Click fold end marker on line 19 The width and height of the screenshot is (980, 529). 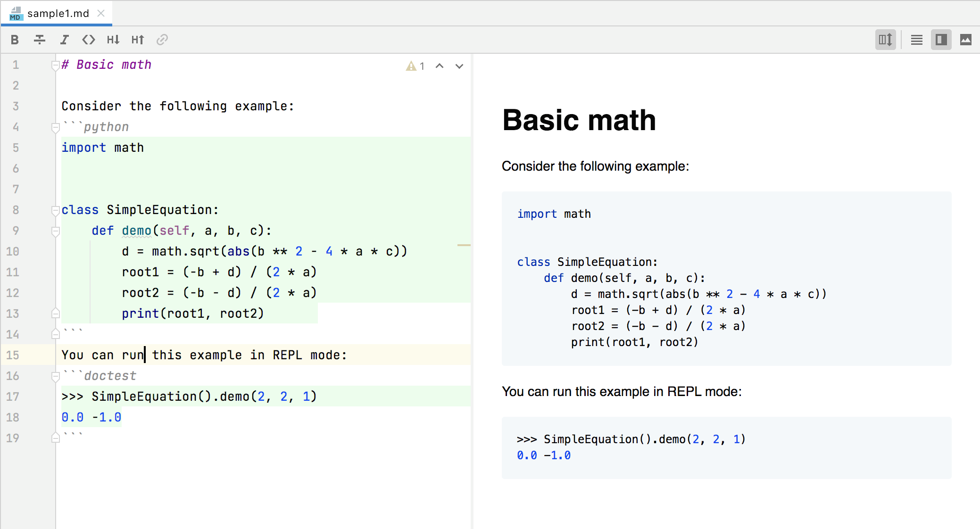point(55,438)
